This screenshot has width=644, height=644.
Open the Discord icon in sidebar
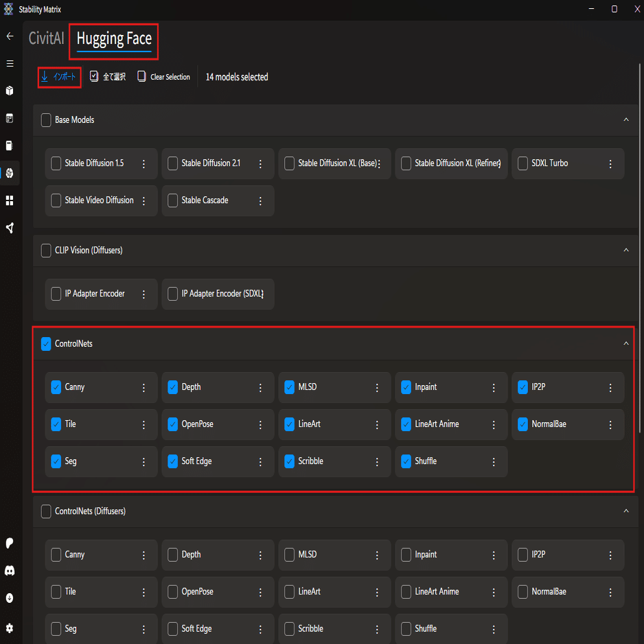click(x=10, y=571)
